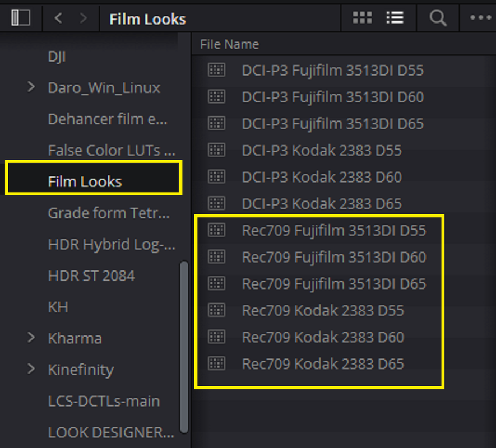Image resolution: width=496 pixels, height=448 pixels.
Task: Go forward with right arrow
Action: 84,18
